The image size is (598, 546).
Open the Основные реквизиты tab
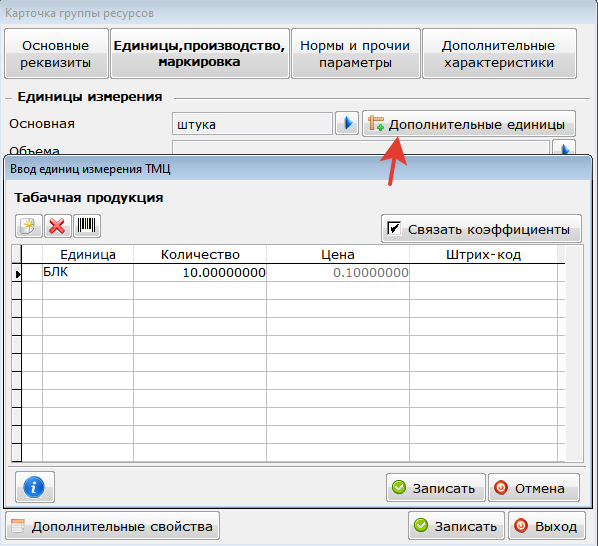click(56, 54)
